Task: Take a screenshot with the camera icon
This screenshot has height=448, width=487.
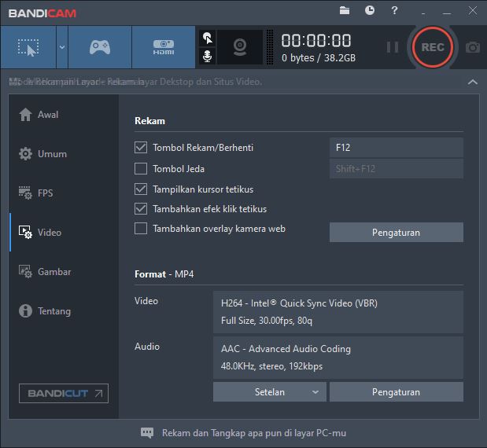Action: pos(473,47)
